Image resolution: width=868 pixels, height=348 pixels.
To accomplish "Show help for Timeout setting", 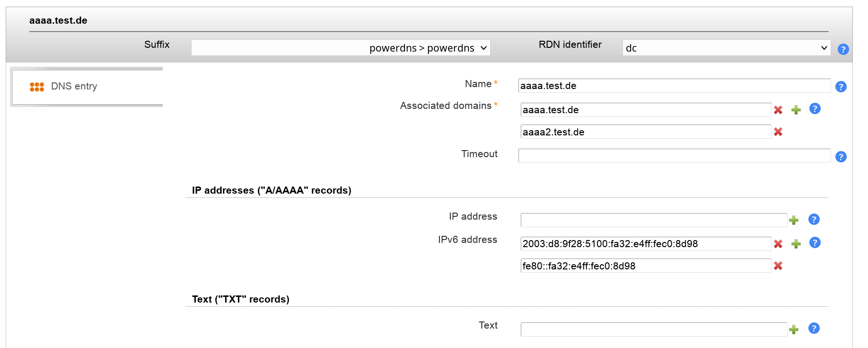I will pyautogui.click(x=841, y=157).
